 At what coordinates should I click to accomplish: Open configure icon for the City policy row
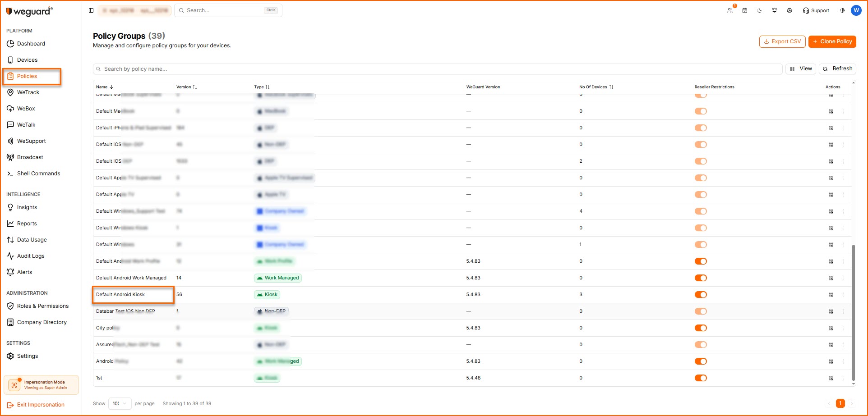click(x=831, y=328)
